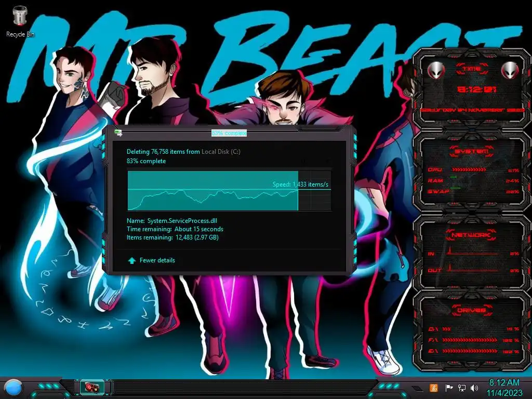This screenshot has width=532, height=399.
Task: Open Action Center flag tray icon
Action: [449, 388]
